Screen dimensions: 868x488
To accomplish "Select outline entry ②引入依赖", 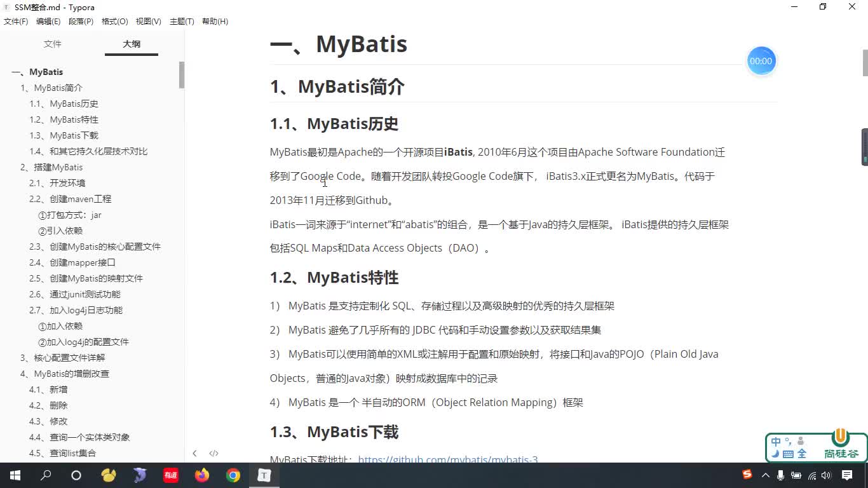I will (x=60, y=231).
